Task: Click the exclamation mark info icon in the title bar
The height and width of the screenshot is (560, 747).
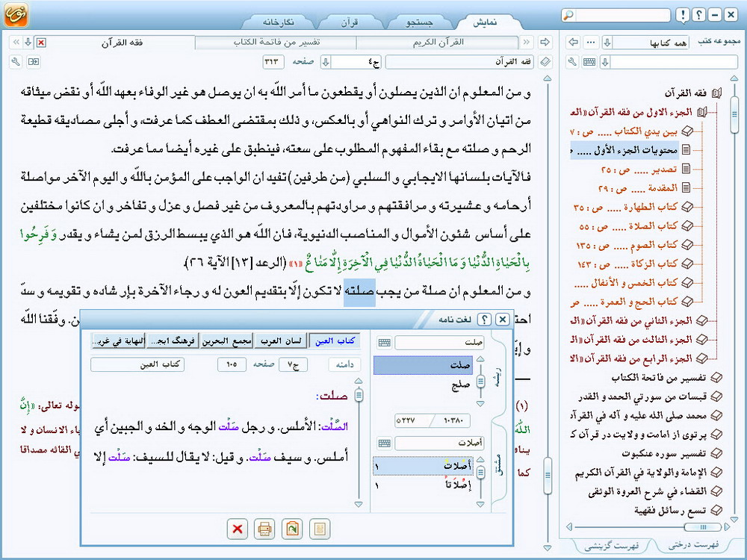Action: [x=682, y=15]
